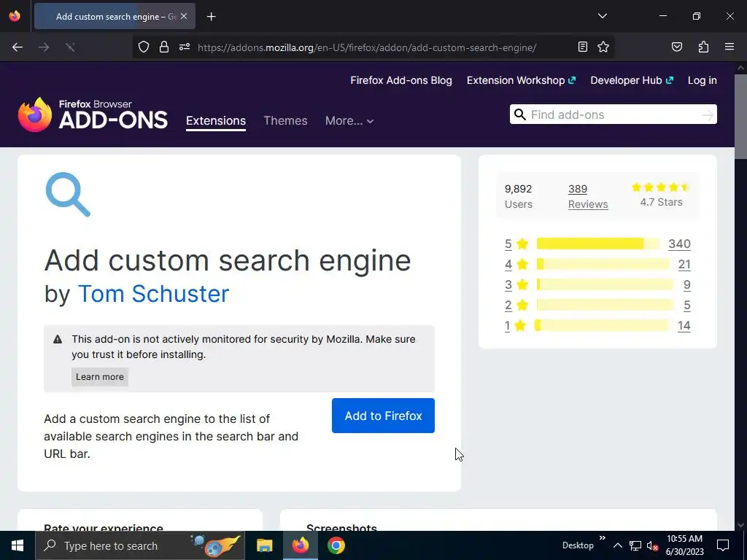Click the five-star rating bar

point(598,244)
